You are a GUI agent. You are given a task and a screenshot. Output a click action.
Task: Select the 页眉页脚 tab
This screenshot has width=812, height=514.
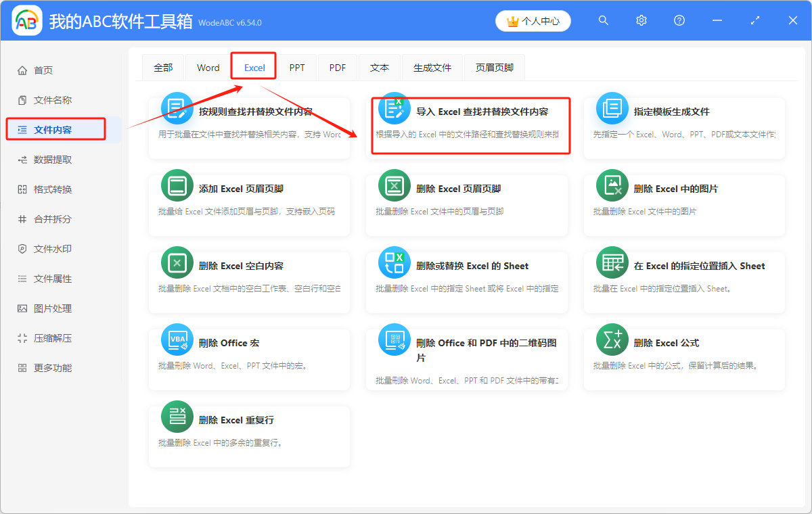tap(494, 67)
